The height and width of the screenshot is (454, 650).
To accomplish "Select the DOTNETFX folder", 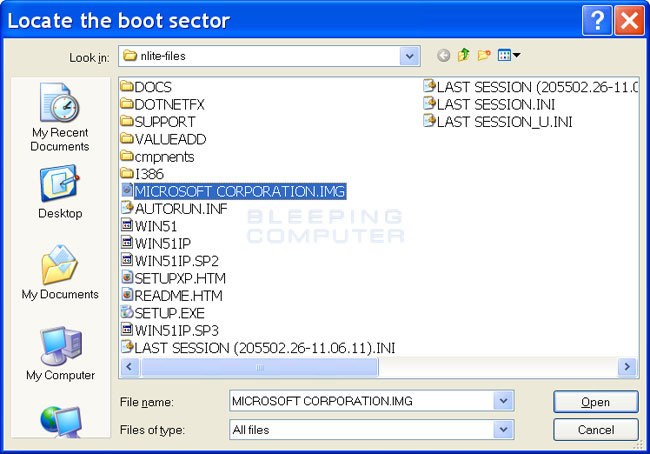I will [x=162, y=104].
